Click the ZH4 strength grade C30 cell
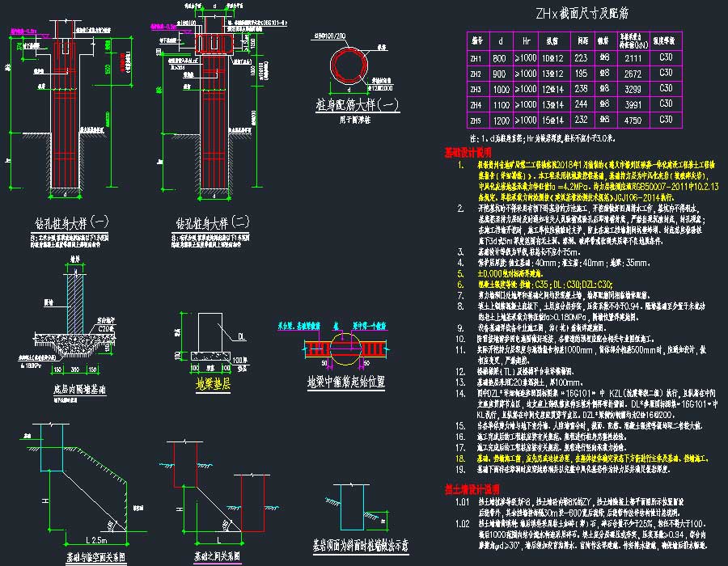The height and width of the screenshot is (566, 728). (x=666, y=104)
